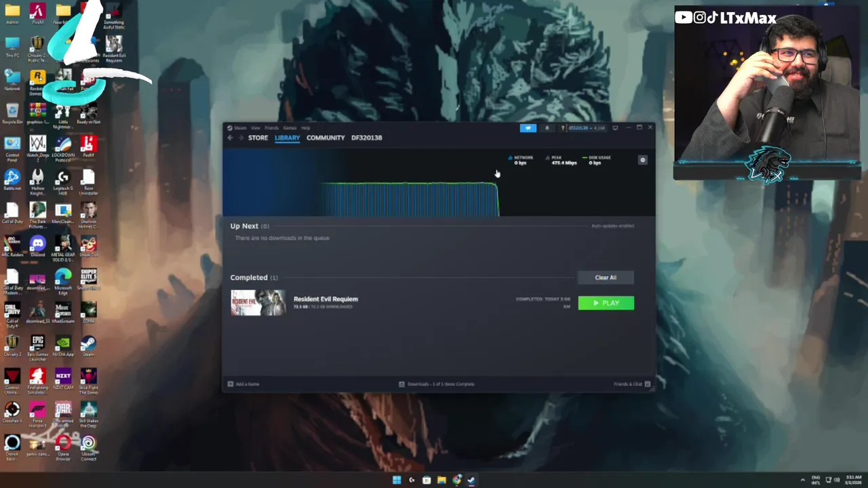Open the COMMUNITY tab
This screenshot has width=868, height=488.
(x=325, y=138)
